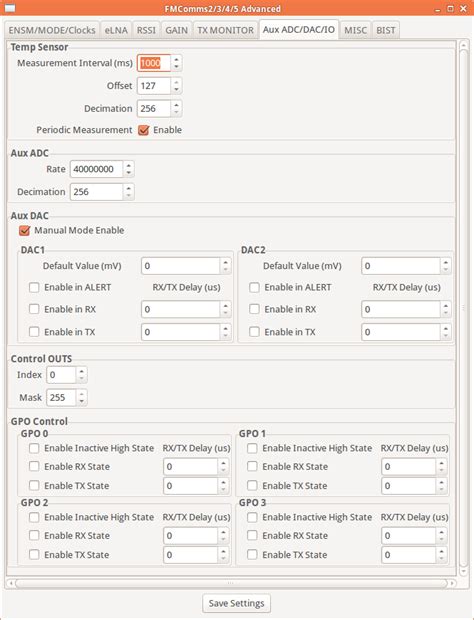Screen dimensions: 474x620
Task: Click GPO 0 RX delay field
Action: click(x=191, y=467)
